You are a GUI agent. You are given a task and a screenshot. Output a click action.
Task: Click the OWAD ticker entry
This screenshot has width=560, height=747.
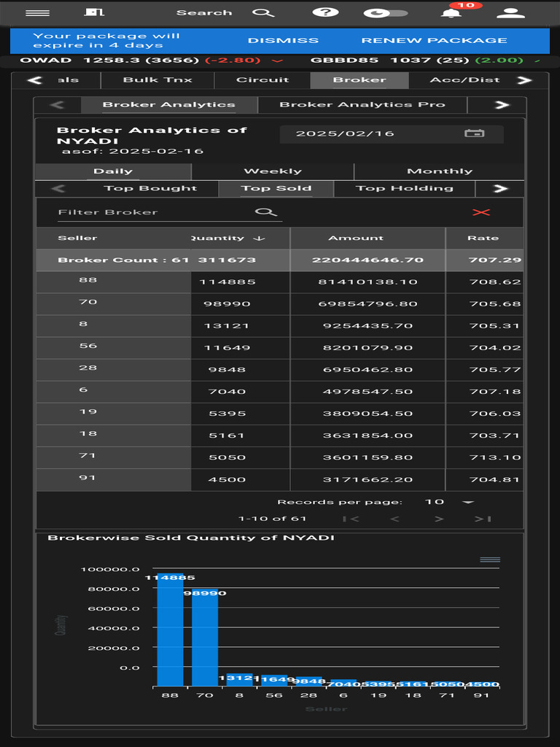pyautogui.click(x=152, y=61)
